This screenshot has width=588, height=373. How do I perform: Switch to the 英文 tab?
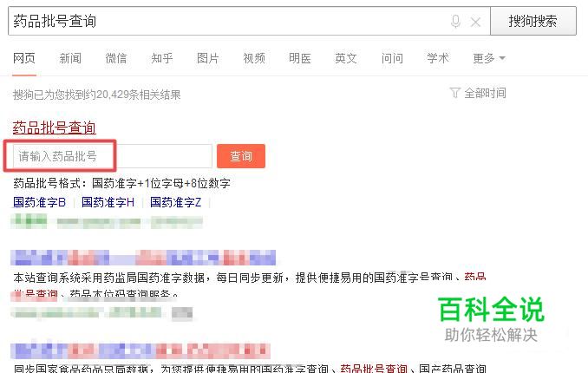(346, 58)
